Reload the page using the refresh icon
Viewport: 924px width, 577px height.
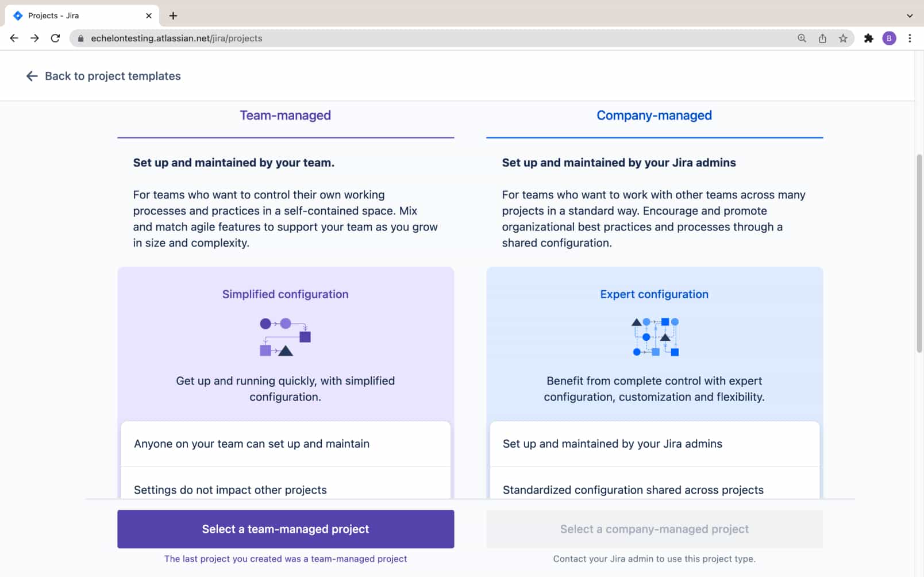click(x=55, y=38)
